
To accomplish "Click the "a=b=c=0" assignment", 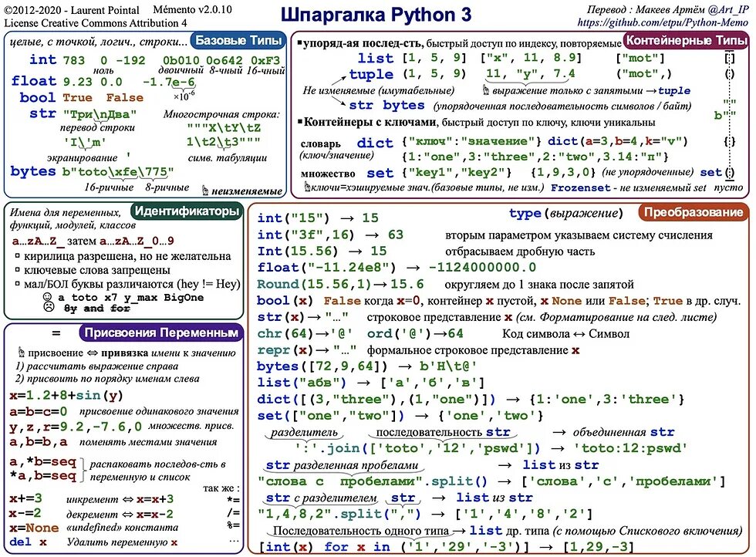I will click(38, 412).
